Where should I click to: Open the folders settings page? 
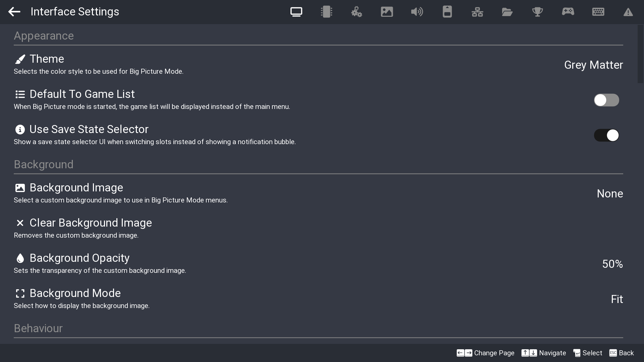(x=507, y=12)
